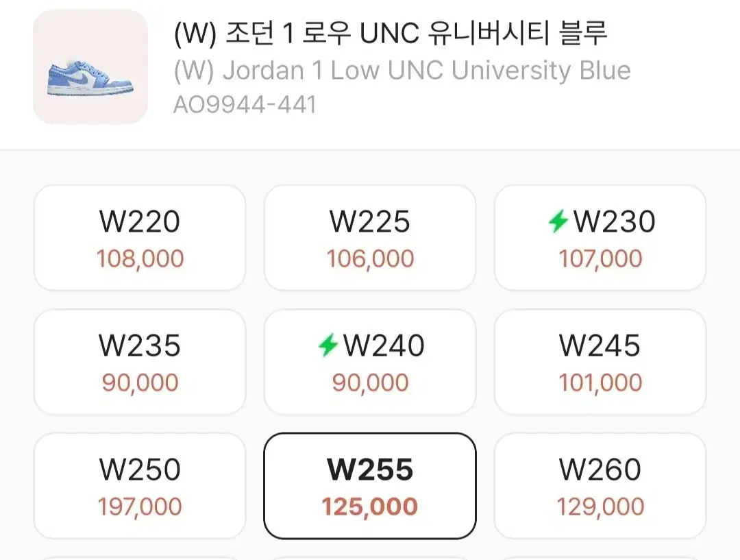Choose the W230 size option
This screenshot has height=560, width=740.
tap(600, 238)
